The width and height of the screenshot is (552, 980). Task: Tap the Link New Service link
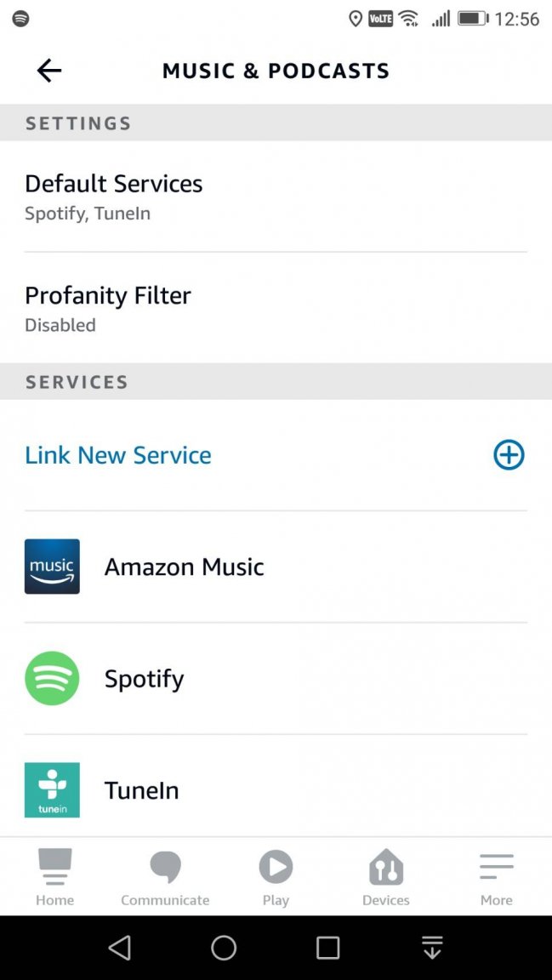click(x=118, y=455)
